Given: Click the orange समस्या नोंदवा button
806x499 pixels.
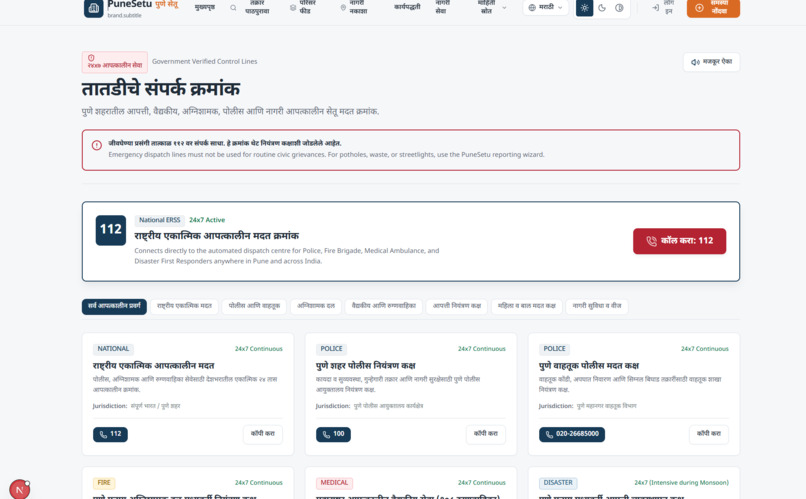Looking at the screenshot, I should pos(713,8).
